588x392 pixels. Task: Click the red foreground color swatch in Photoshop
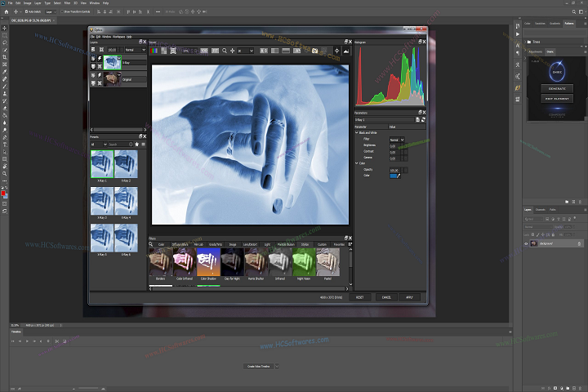tap(3, 194)
